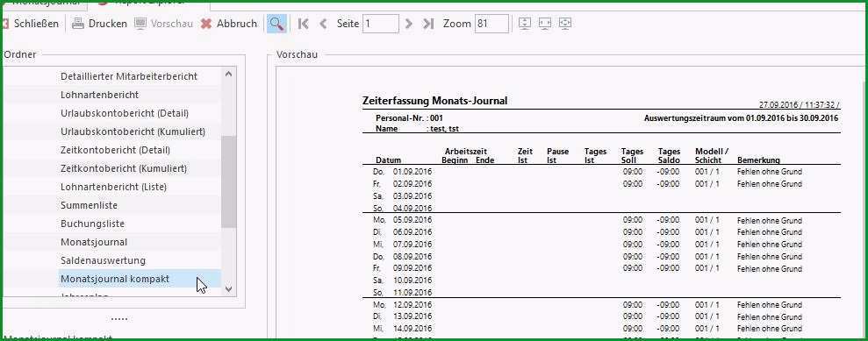
Task: Click the Arbeitszeit Ende column header
Action: 485,160
